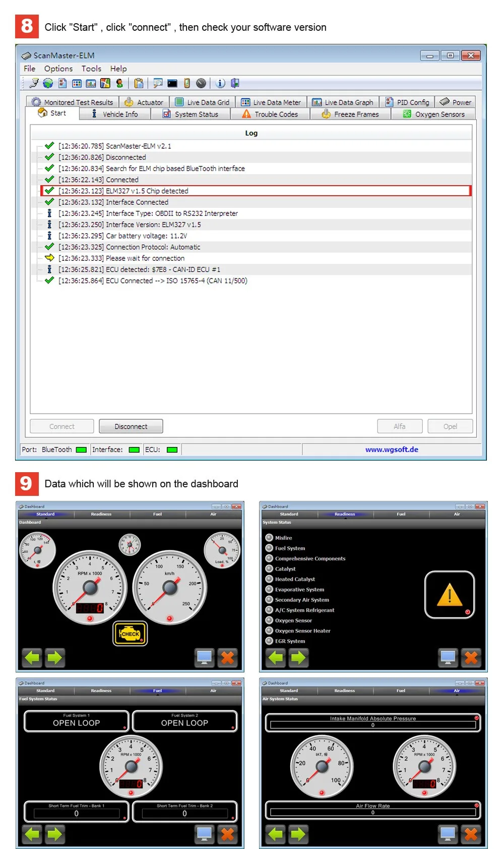Switch to the Monitored Test Results tab
The width and height of the screenshot is (504, 849).
point(73,102)
